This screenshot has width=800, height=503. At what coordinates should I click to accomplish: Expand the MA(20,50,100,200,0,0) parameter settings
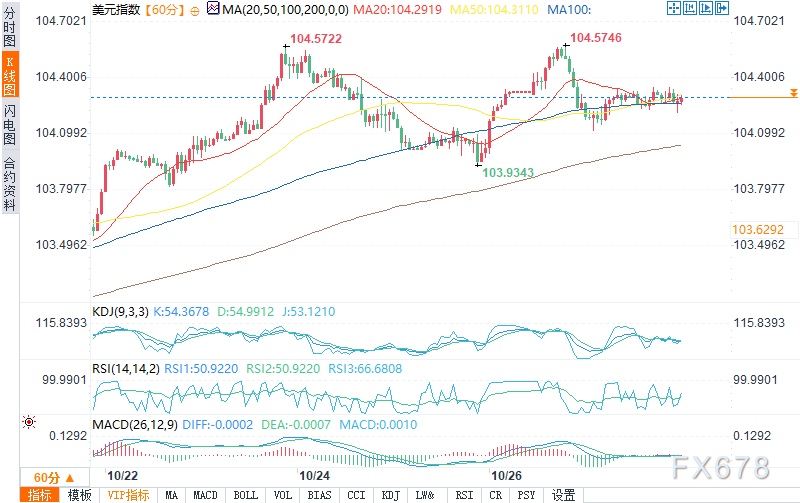point(280,9)
